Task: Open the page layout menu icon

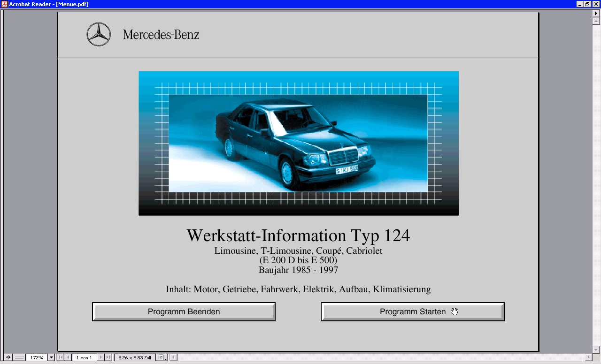Action: [x=162, y=357]
